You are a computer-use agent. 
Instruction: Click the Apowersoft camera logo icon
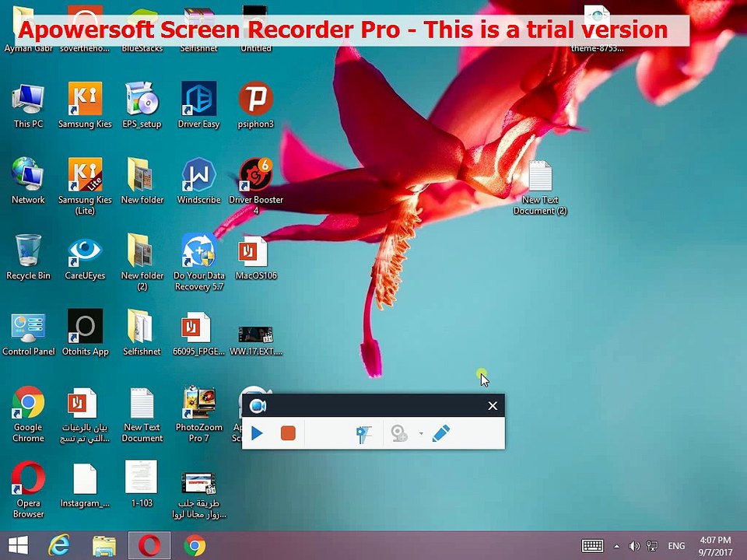[x=258, y=406]
